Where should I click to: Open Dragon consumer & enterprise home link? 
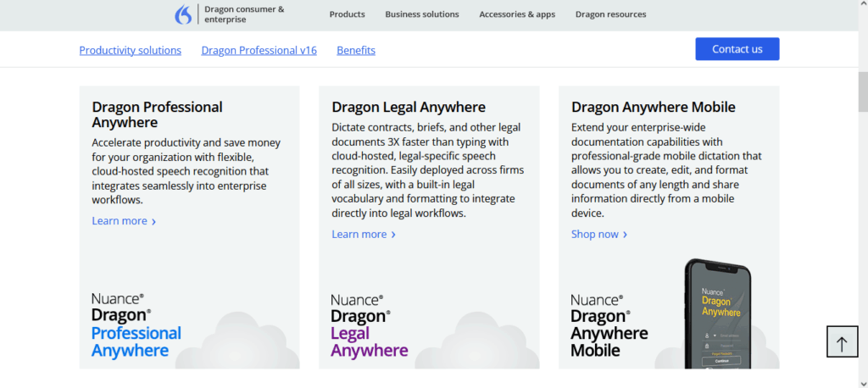[244, 14]
